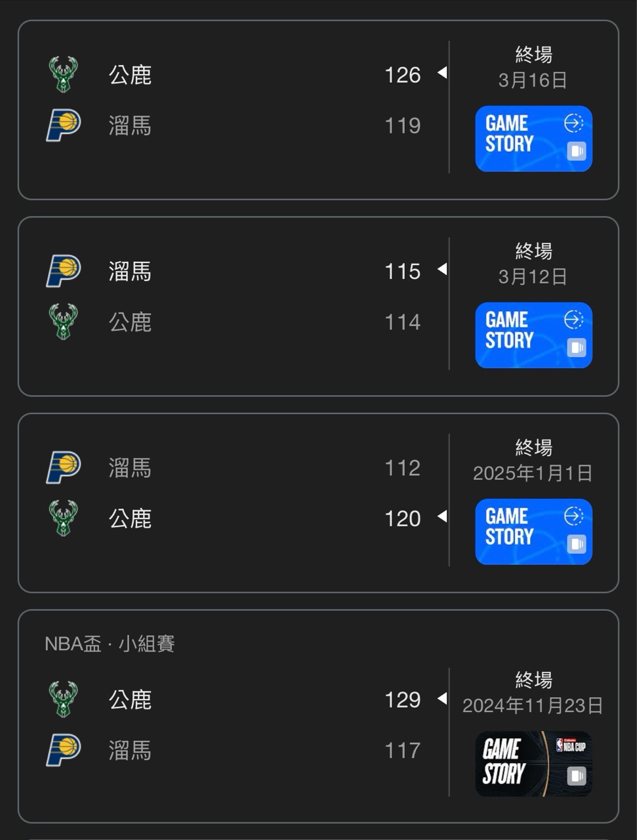
Task: Open NBA Cup Game Story for November 23
Action: [533, 764]
